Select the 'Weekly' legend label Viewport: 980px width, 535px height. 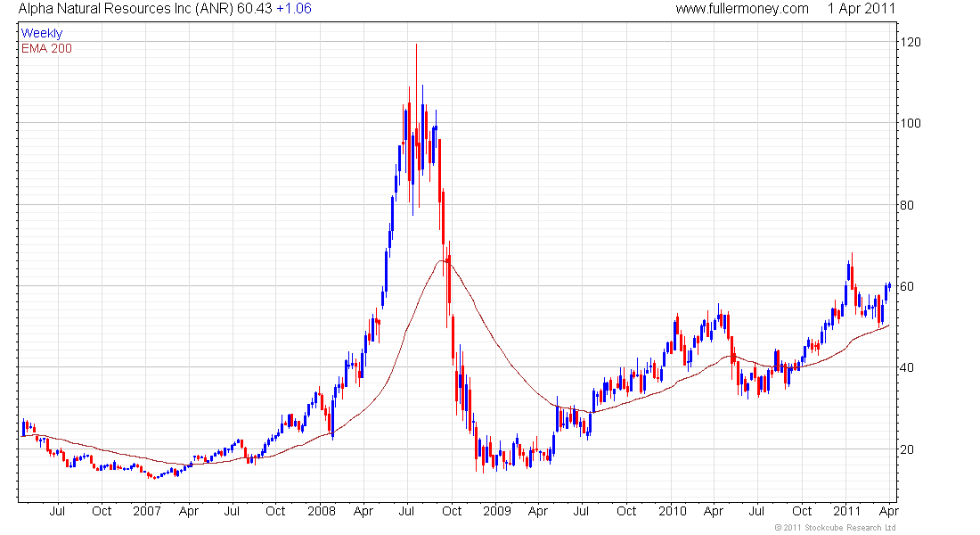[42, 33]
